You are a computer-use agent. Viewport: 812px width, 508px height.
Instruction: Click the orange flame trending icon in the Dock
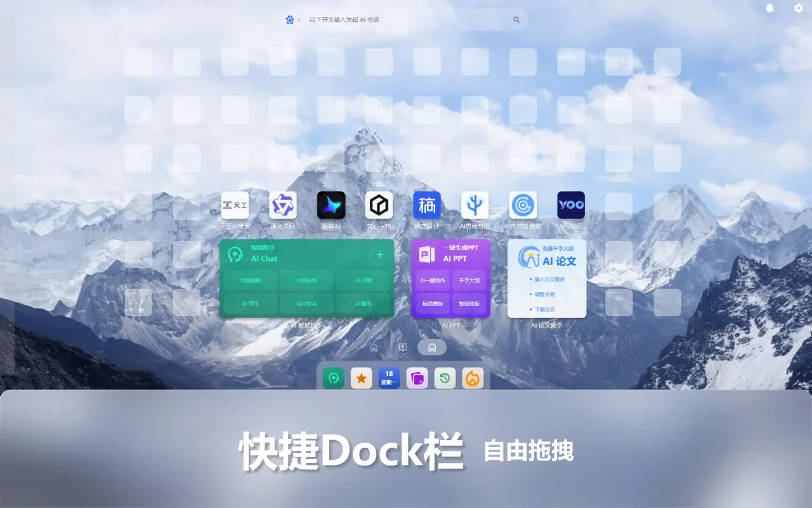[473, 378]
